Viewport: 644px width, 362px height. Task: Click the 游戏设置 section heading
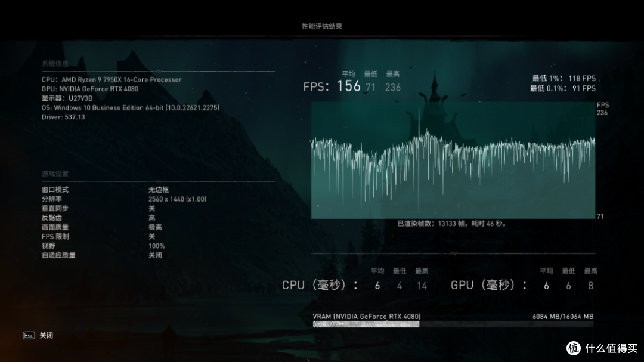coord(55,174)
